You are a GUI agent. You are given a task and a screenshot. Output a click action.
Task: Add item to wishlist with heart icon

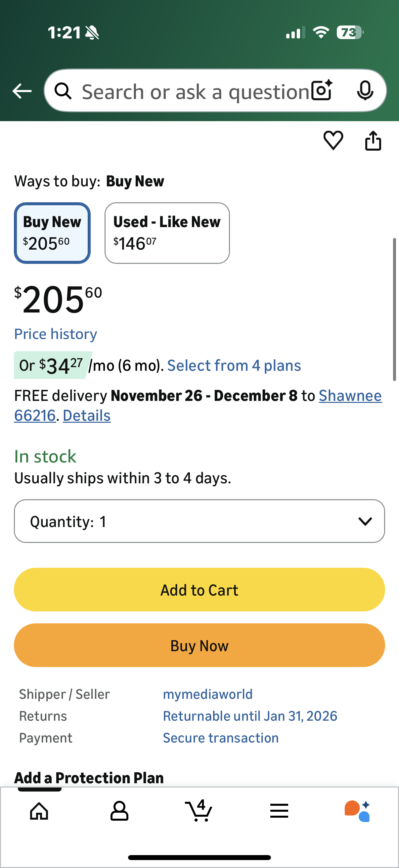[333, 140]
